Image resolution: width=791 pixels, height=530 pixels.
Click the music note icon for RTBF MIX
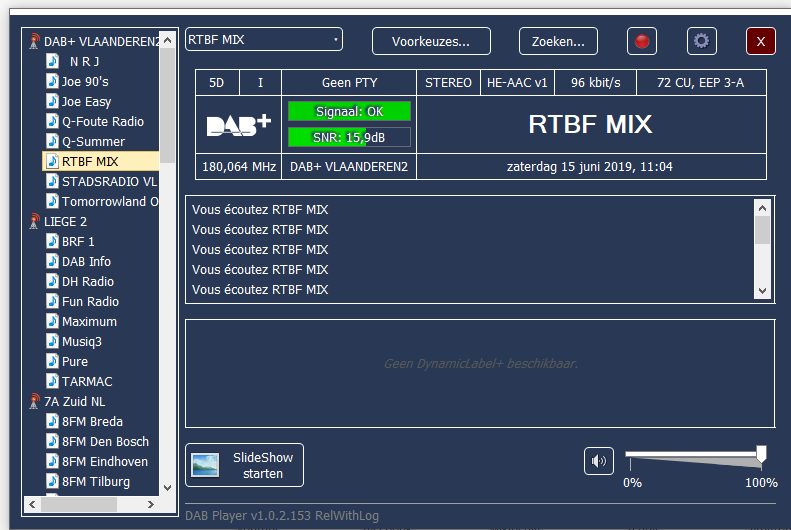tap(52, 161)
